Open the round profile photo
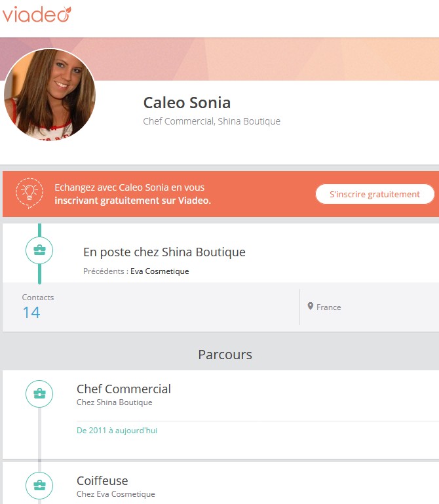Viewport: 439px width, 504px height. point(50,94)
